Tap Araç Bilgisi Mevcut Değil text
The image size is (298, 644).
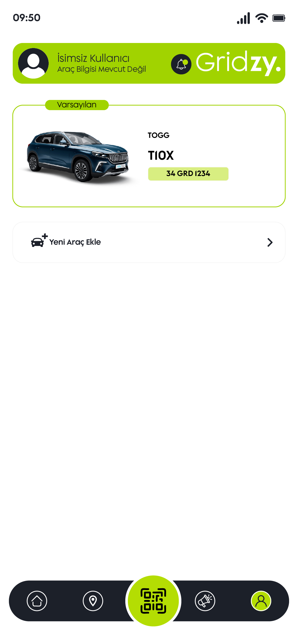click(x=102, y=69)
